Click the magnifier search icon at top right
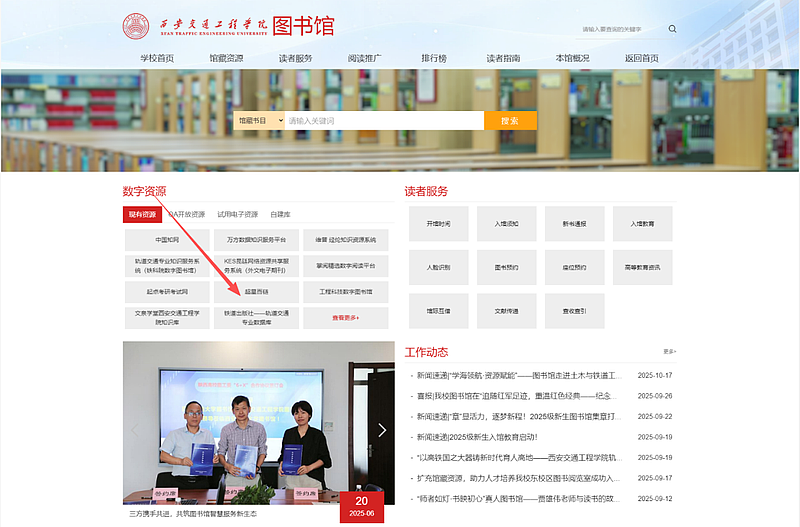The image size is (800, 527). (672, 29)
